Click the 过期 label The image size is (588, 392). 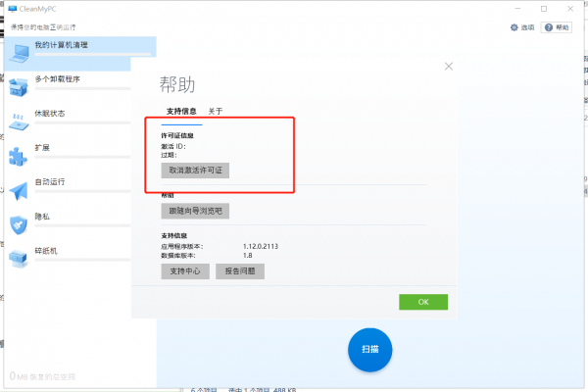click(x=169, y=155)
